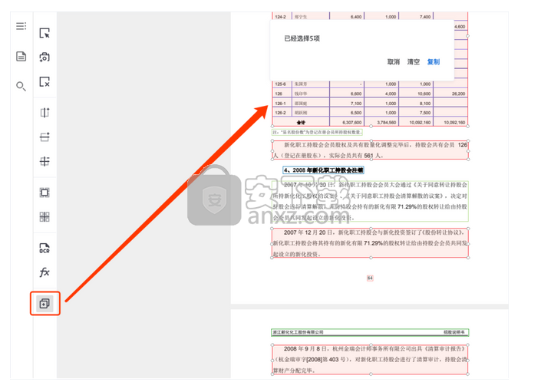Click table cell 8,100
The width and height of the screenshot is (541, 392).
click(x=425, y=104)
